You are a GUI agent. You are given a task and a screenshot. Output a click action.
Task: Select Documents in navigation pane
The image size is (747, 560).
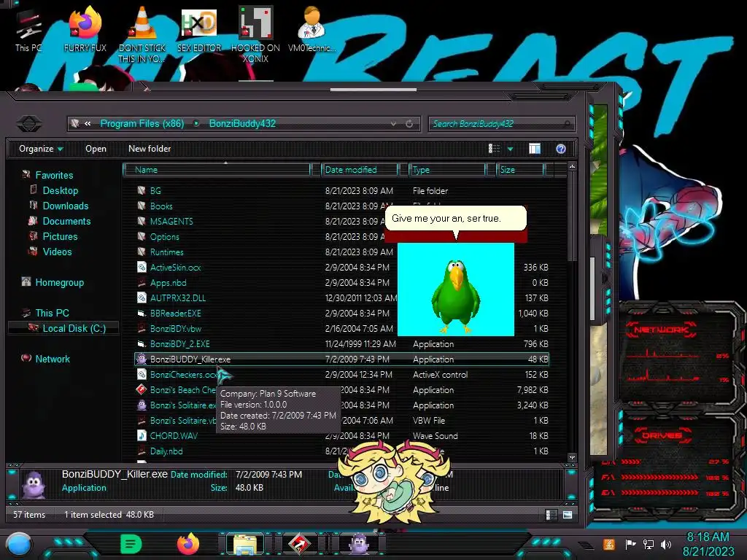66,221
